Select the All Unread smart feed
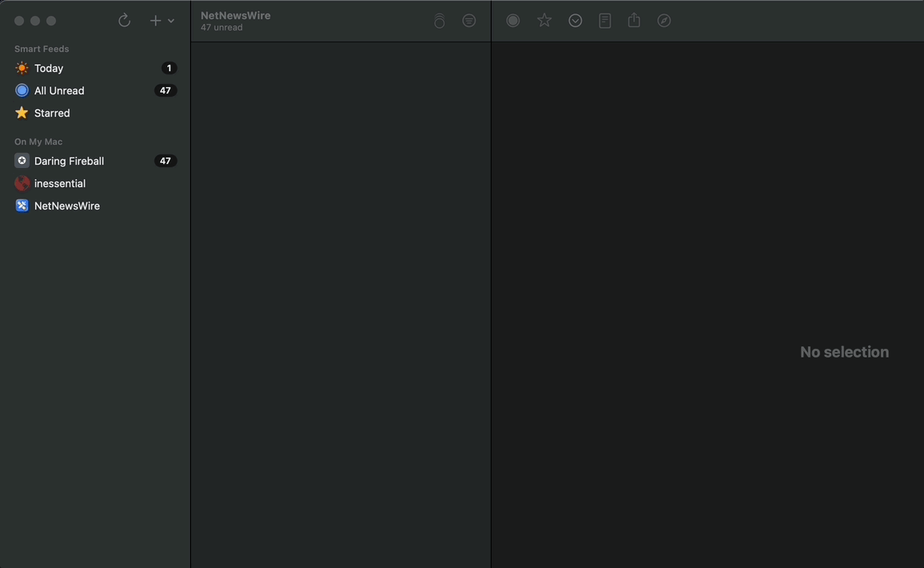The image size is (924, 568). click(x=95, y=91)
